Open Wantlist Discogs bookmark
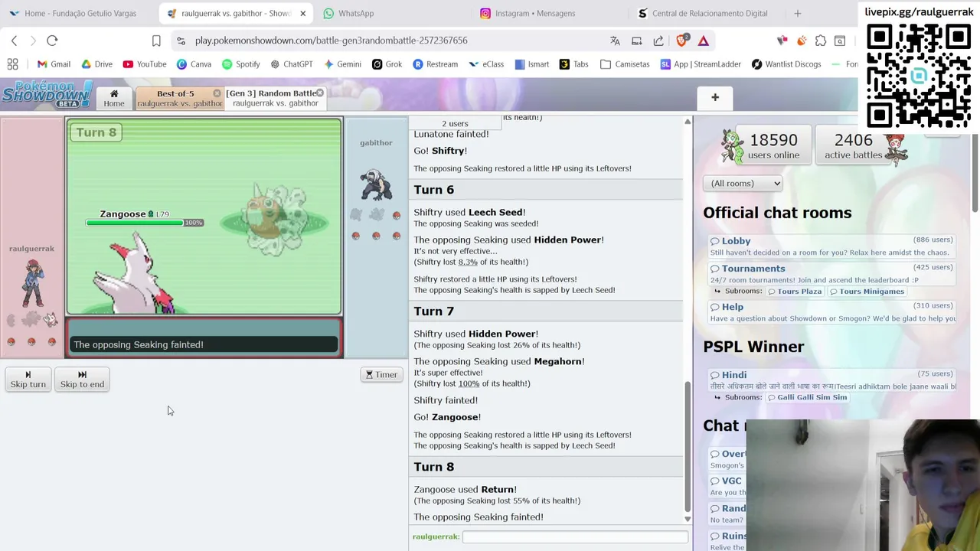Screen dimensions: 980x551 tap(786, 64)
